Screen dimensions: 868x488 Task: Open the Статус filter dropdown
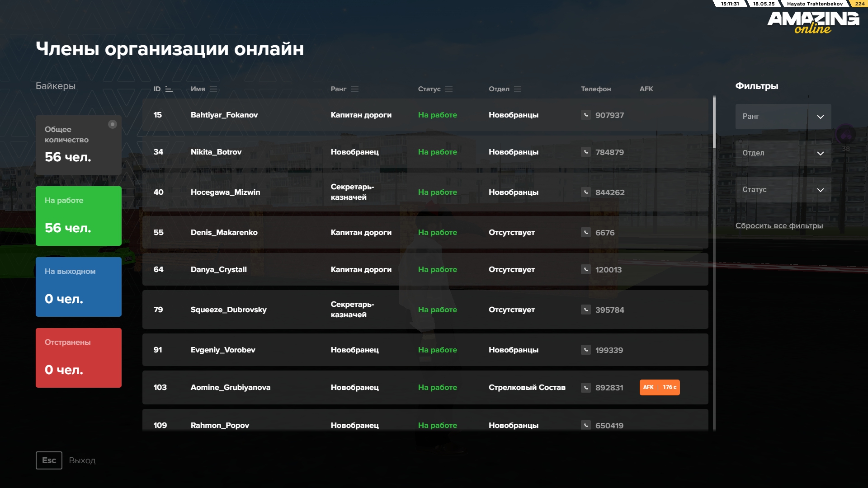pos(783,190)
